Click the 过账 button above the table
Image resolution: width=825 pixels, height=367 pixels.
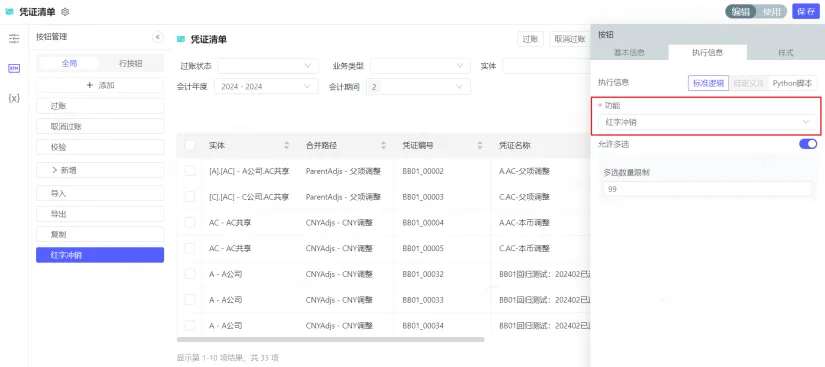pyautogui.click(x=530, y=39)
